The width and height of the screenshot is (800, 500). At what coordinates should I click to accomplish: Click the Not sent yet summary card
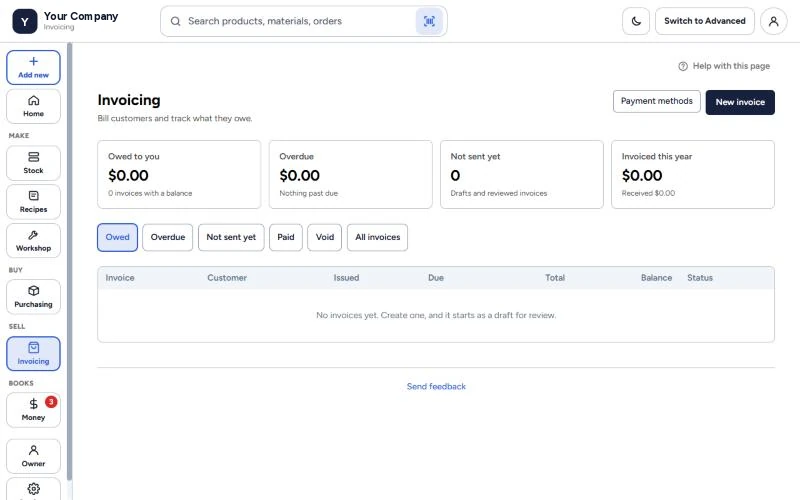tap(521, 174)
